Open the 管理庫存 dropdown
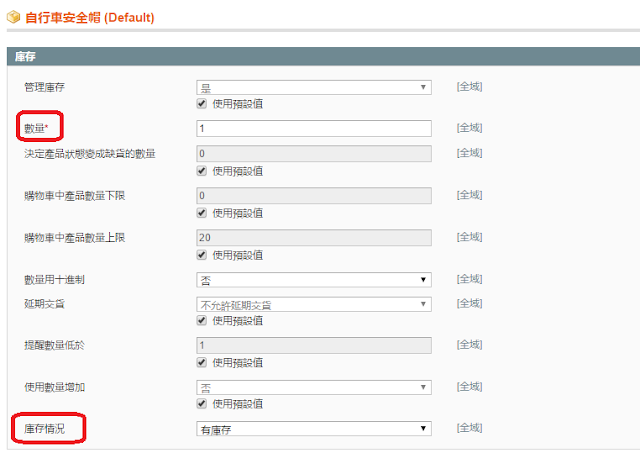The image size is (640, 453). click(314, 87)
